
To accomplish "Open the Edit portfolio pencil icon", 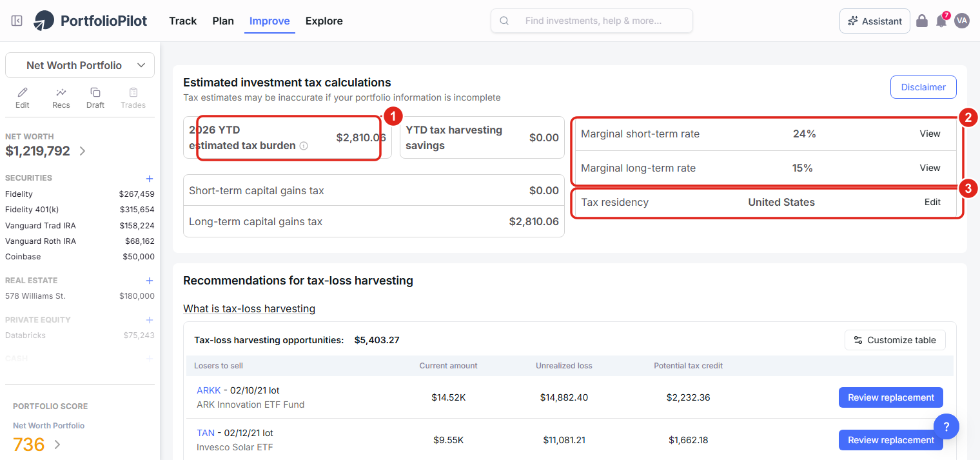I will (x=23, y=92).
